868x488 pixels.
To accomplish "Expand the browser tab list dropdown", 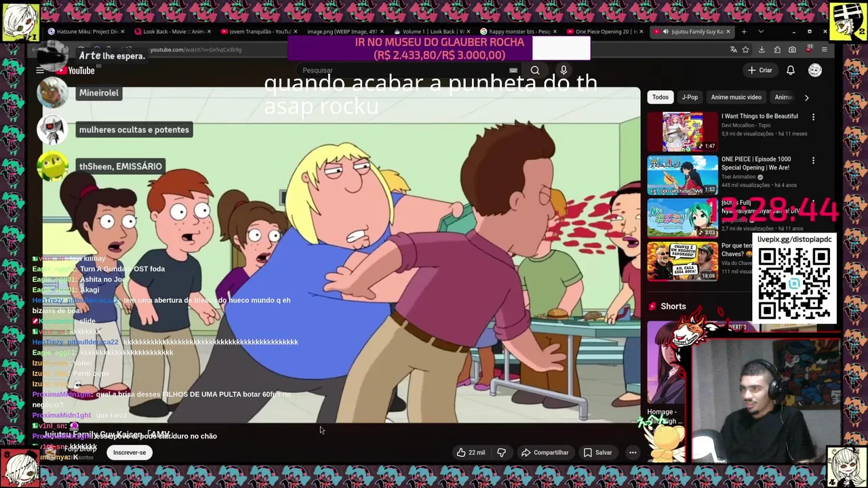I will pos(761,32).
